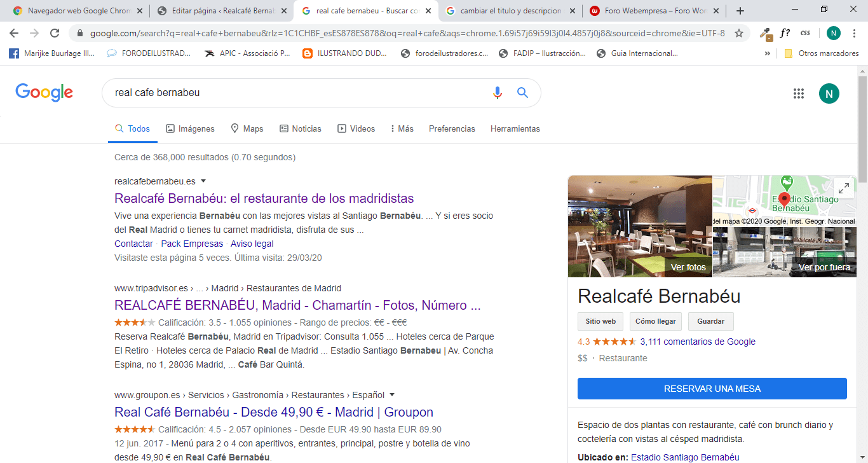Open the Chrome three-dot menu
Image resolution: width=868 pixels, height=463 pixels.
[x=855, y=33]
